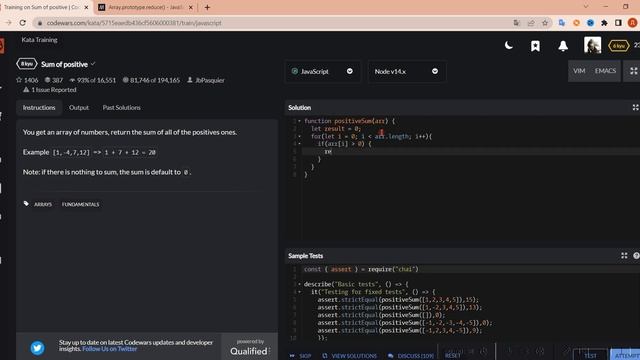Click the Kata Training header text
This screenshot has height=360, width=640.
pos(39,40)
